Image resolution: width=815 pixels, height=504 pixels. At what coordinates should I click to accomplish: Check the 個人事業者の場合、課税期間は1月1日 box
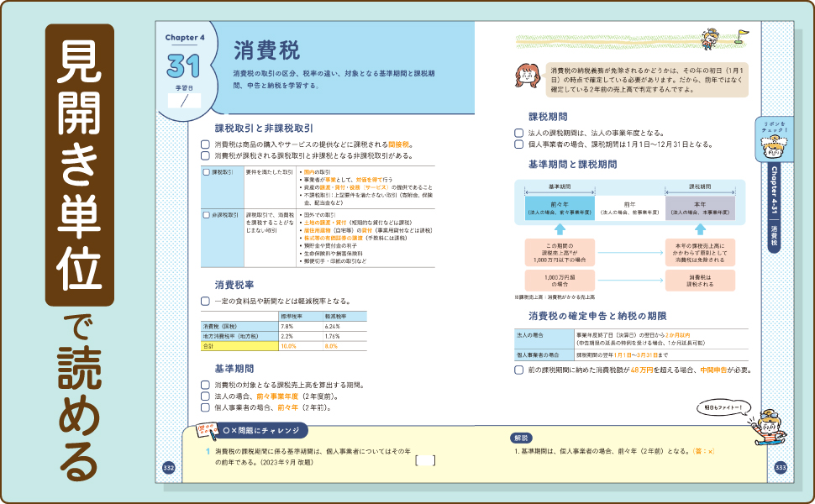click(x=518, y=144)
